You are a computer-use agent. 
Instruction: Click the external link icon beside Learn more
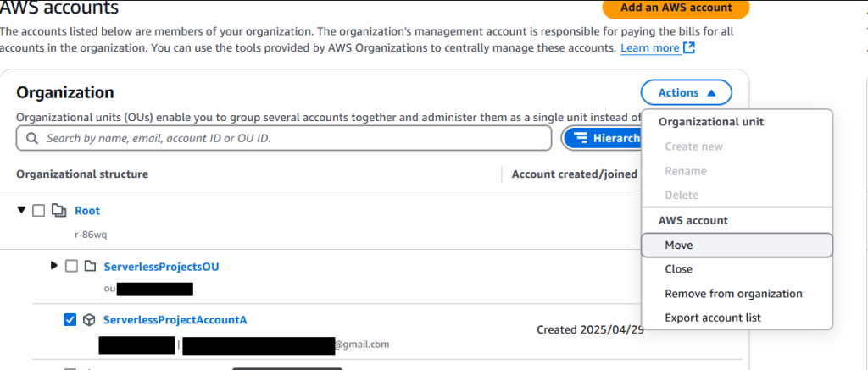[688, 48]
